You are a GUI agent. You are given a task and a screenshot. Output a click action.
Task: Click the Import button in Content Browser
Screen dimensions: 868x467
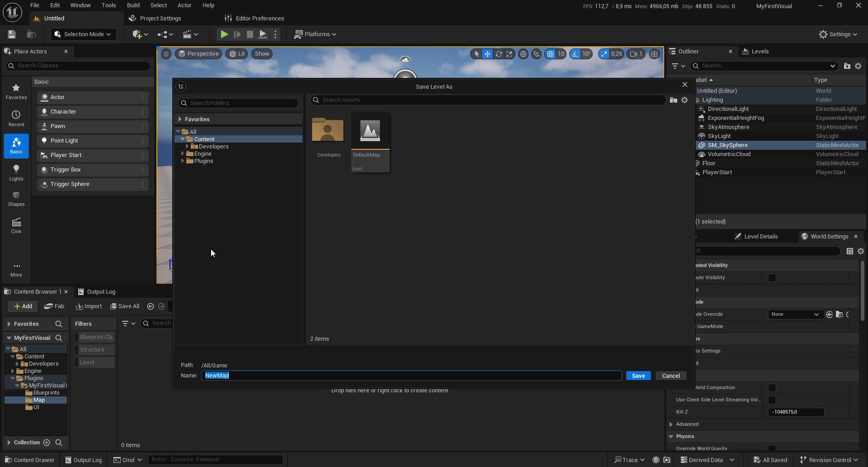click(x=89, y=306)
